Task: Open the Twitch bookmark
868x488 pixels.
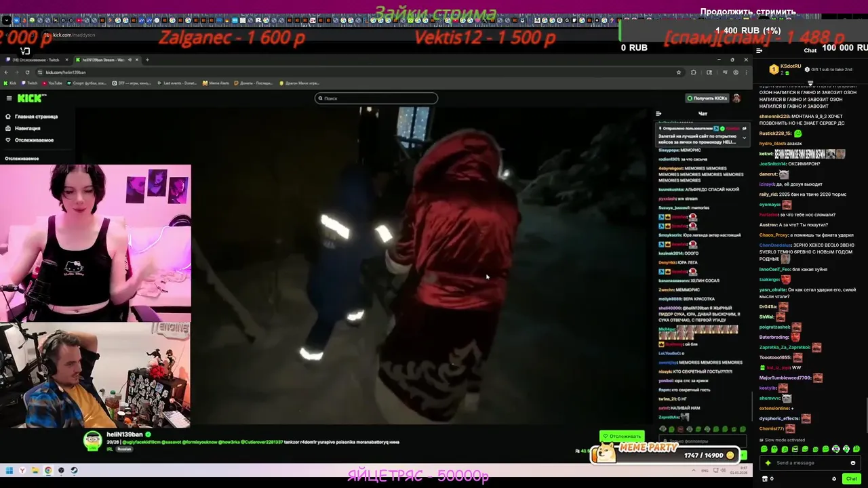Action: [x=29, y=83]
